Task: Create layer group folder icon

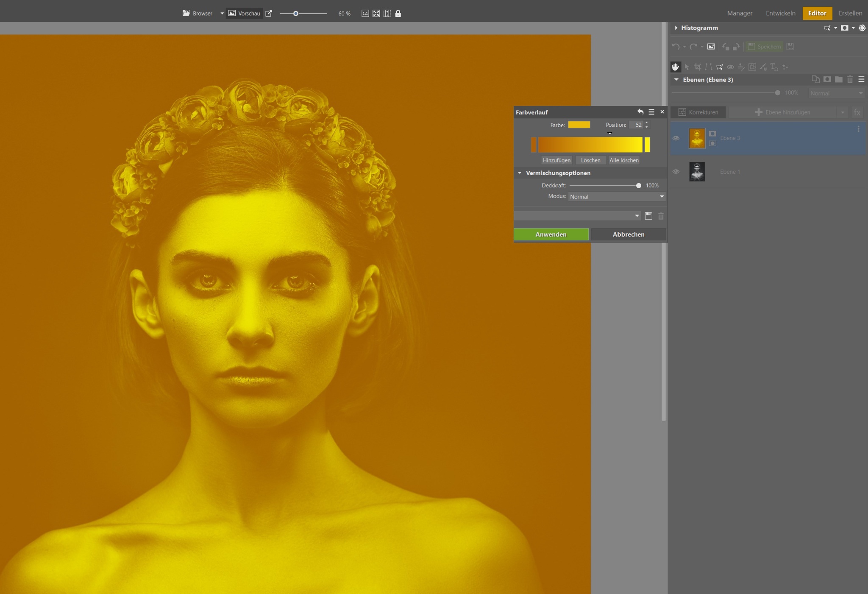Action: tap(838, 79)
